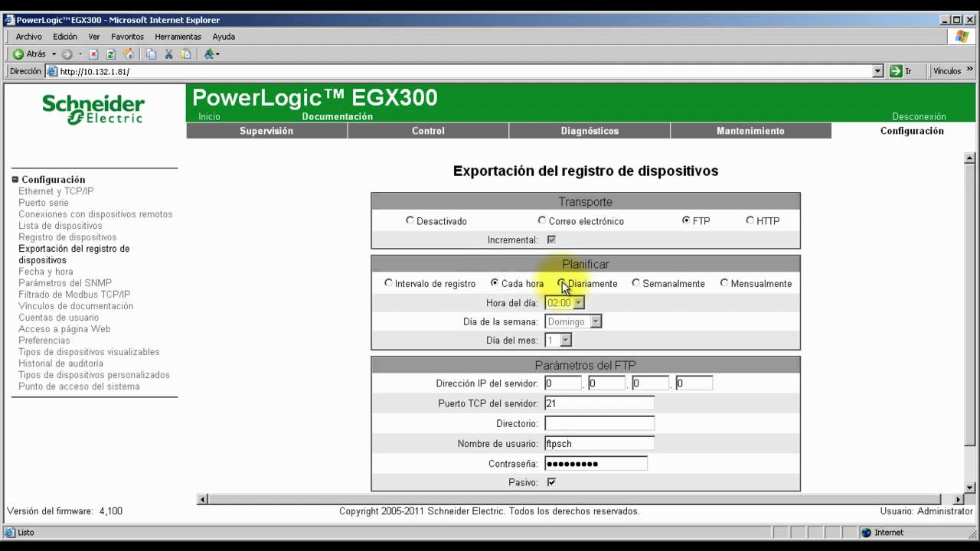Open the address bar dropdown arrow
Image resolution: width=980 pixels, height=551 pixels.
[x=878, y=71]
